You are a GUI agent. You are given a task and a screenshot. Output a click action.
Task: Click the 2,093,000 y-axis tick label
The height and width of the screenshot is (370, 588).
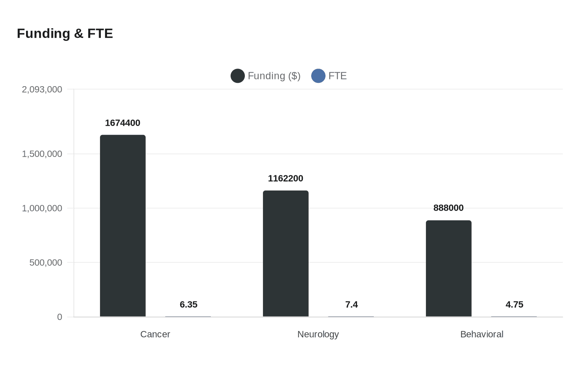42,90
